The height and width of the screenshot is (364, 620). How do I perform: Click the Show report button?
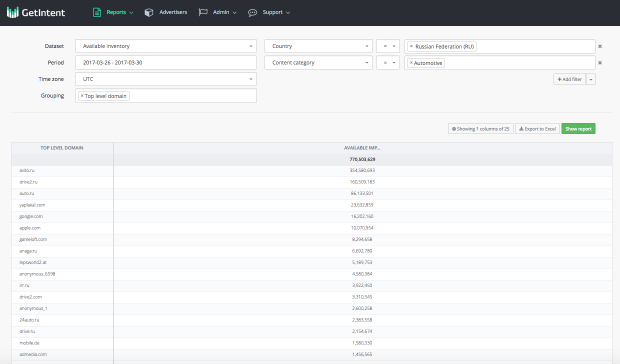pyautogui.click(x=578, y=129)
